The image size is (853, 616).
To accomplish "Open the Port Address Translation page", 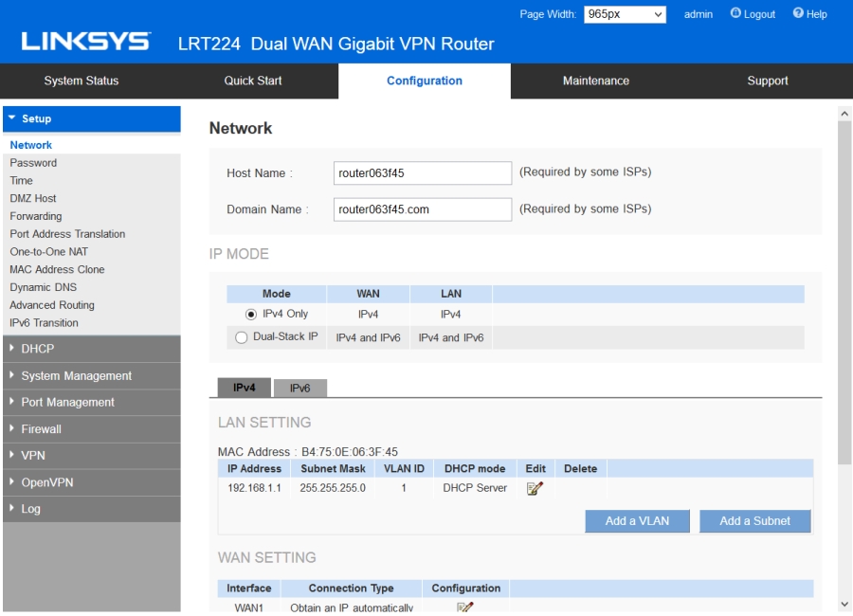I will [x=67, y=234].
